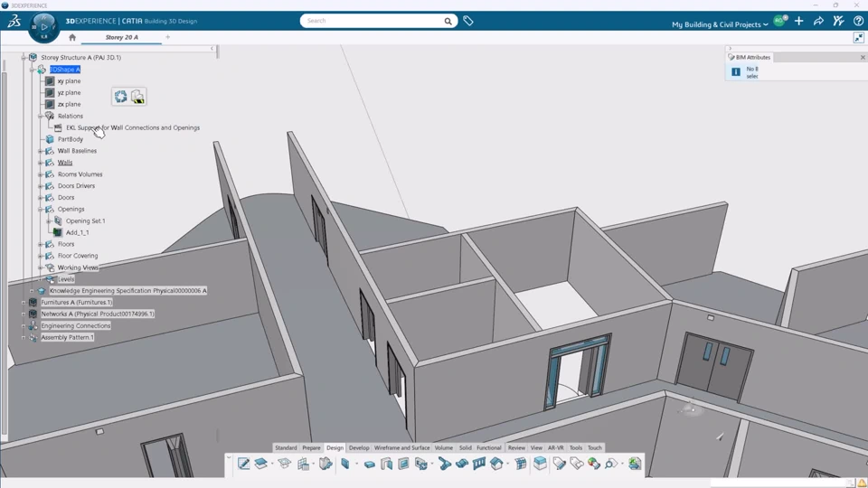Click the info icon in BIM Attributes

736,72
